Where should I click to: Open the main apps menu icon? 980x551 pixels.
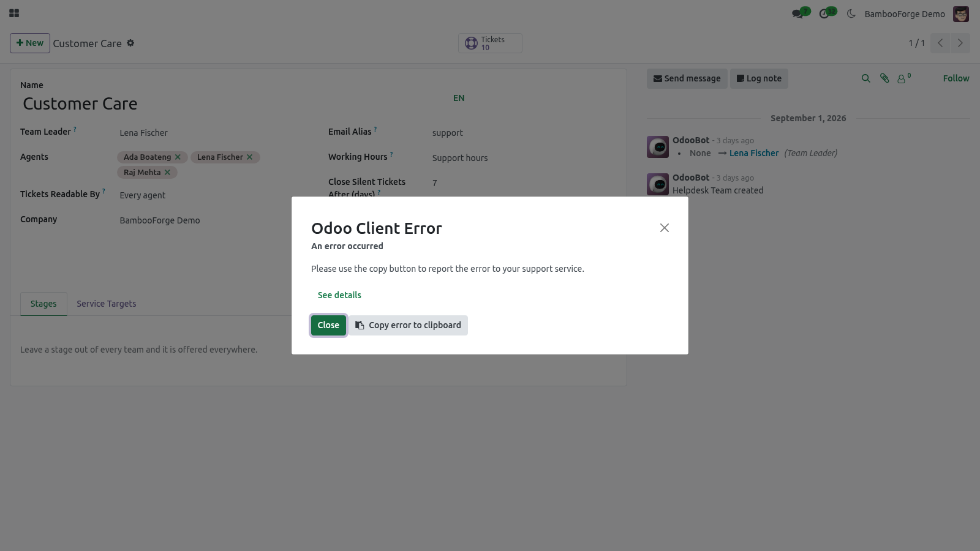[14, 13]
